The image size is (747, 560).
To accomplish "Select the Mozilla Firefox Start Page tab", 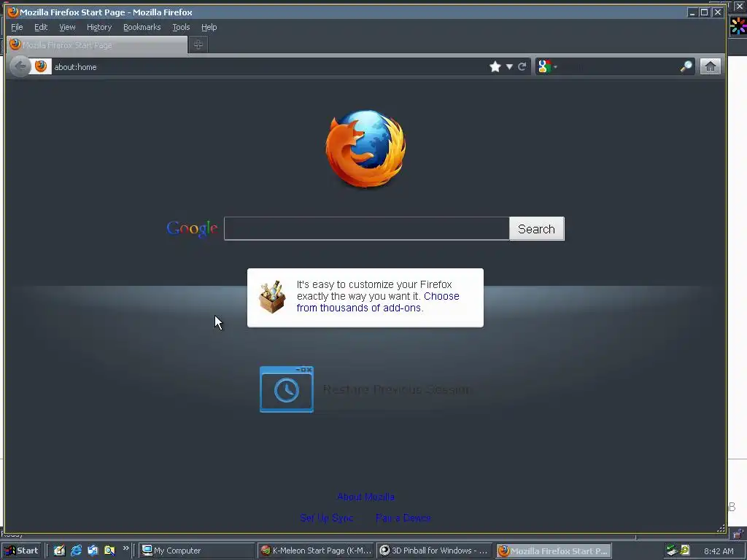I will 97,44.
